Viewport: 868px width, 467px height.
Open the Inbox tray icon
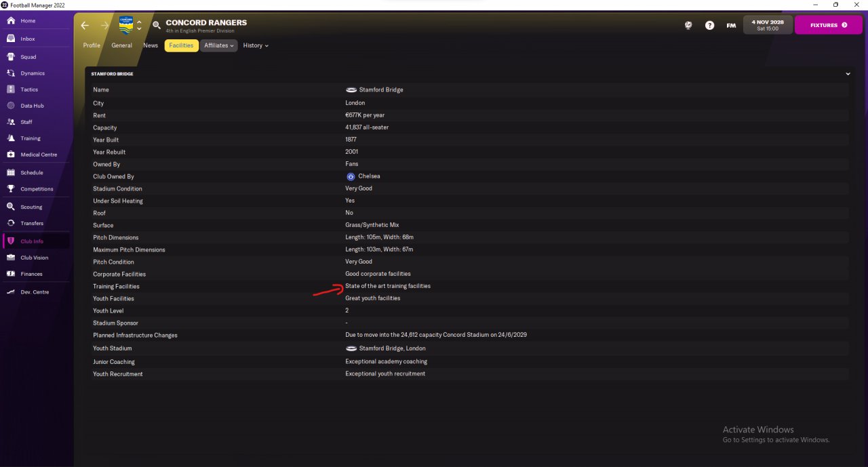tap(11, 39)
